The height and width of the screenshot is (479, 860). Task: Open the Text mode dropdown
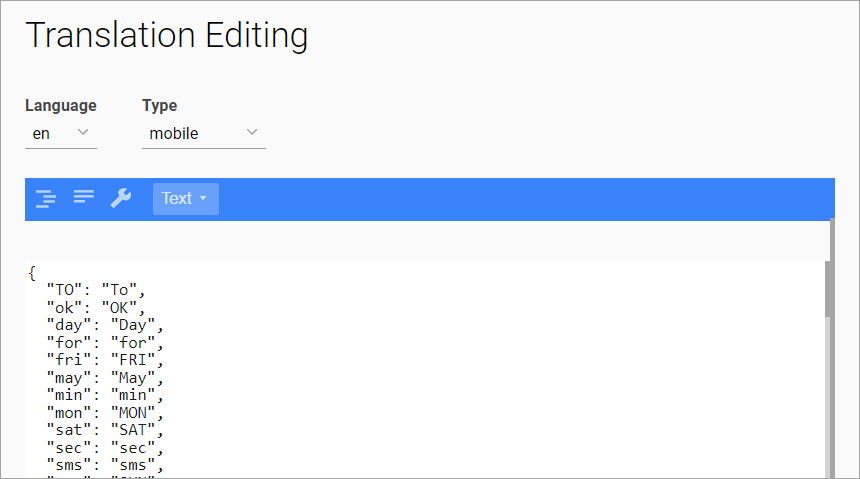pyautogui.click(x=185, y=199)
